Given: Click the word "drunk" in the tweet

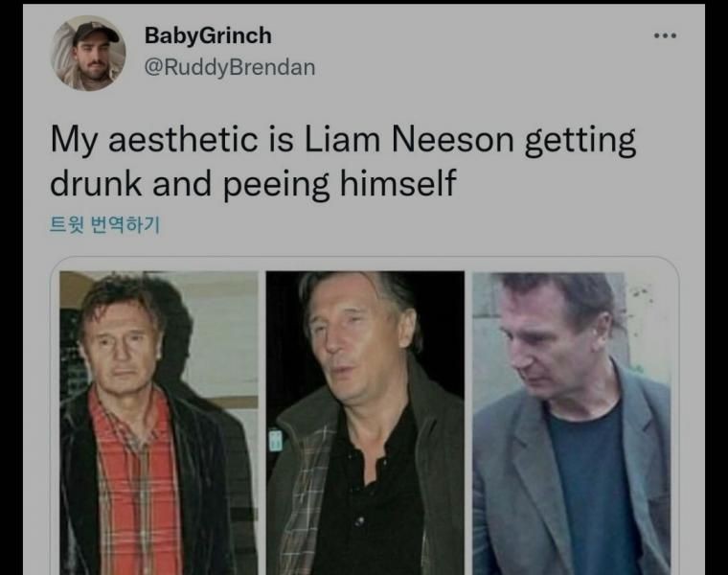Looking at the screenshot, I should click(x=96, y=183).
